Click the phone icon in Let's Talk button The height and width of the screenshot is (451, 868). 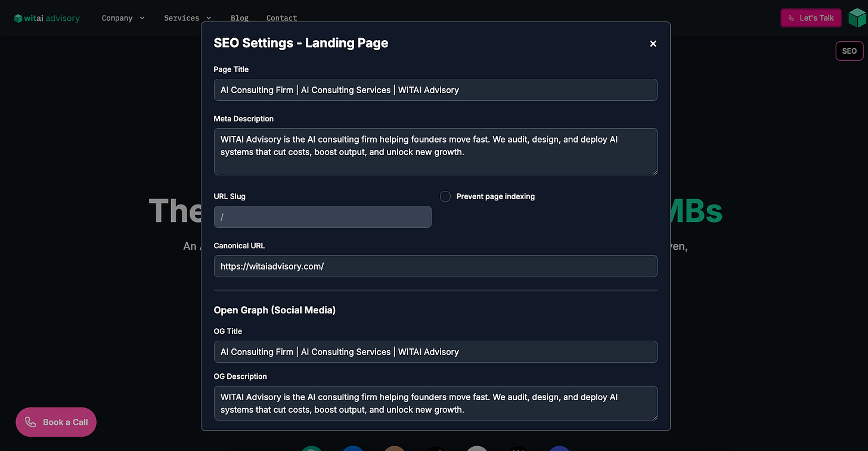coord(791,18)
